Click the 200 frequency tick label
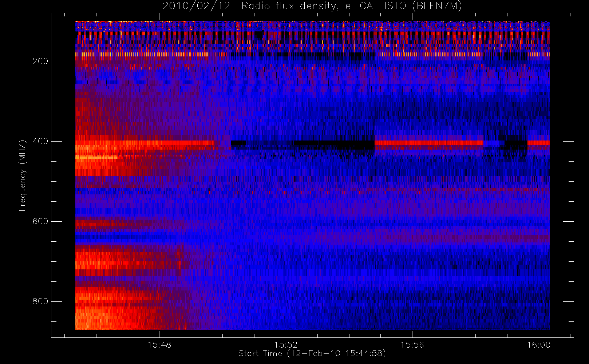 point(40,61)
